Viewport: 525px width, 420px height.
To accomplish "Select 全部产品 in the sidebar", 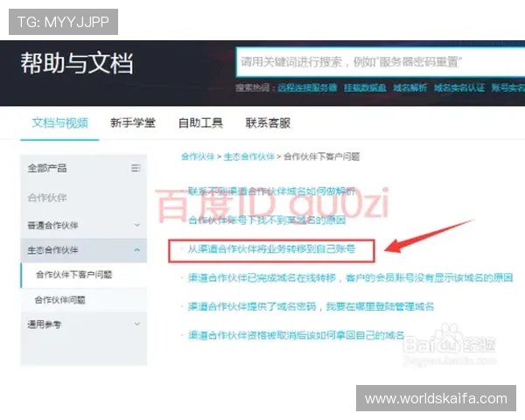I will (47, 168).
